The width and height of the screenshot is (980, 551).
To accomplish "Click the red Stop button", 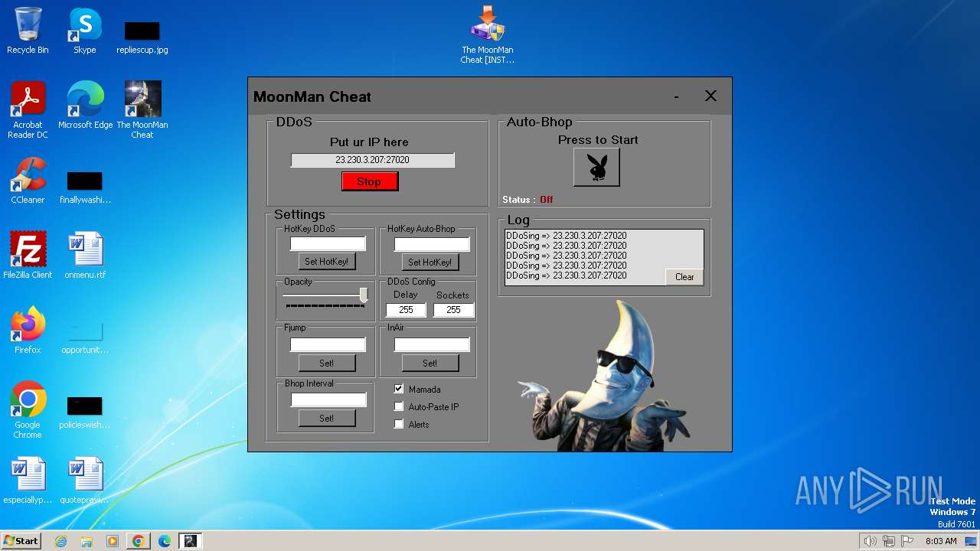I will pyautogui.click(x=370, y=181).
